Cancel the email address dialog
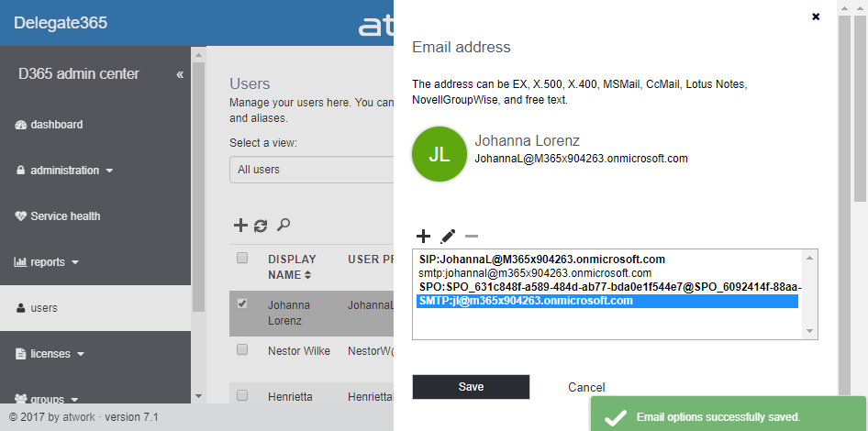The width and height of the screenshot is (868, 431). [x=586, y=387]
